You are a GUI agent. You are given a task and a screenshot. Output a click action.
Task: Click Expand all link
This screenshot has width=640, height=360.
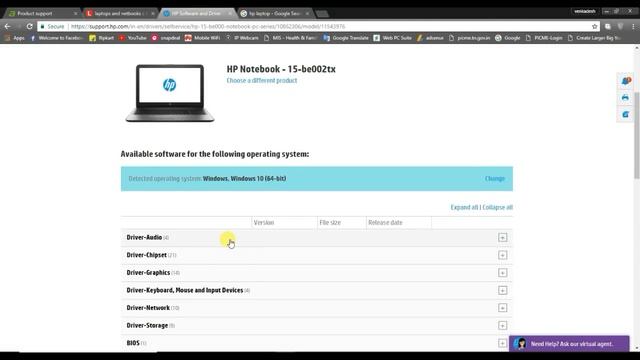(x=464, y=207)
